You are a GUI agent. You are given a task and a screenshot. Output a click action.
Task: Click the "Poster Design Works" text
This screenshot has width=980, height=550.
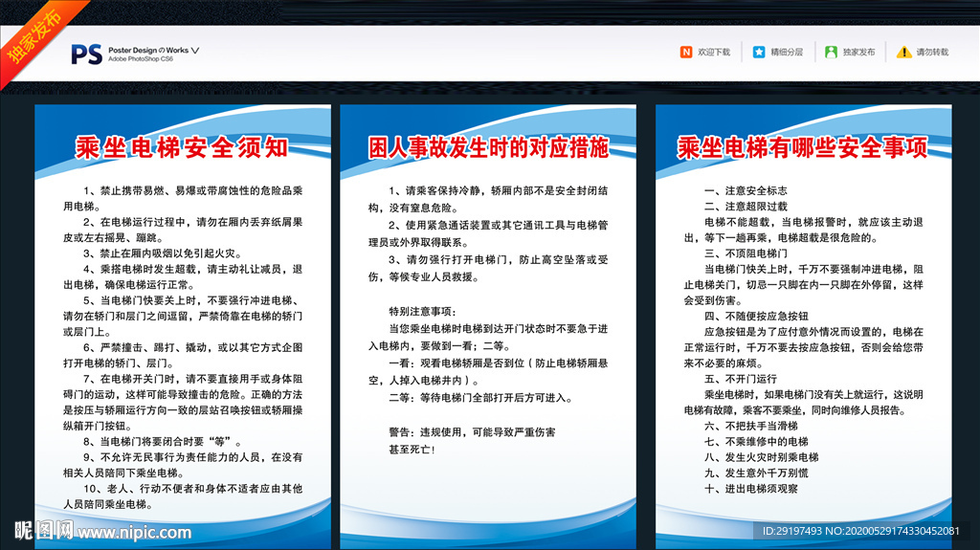tap(148, 50)
